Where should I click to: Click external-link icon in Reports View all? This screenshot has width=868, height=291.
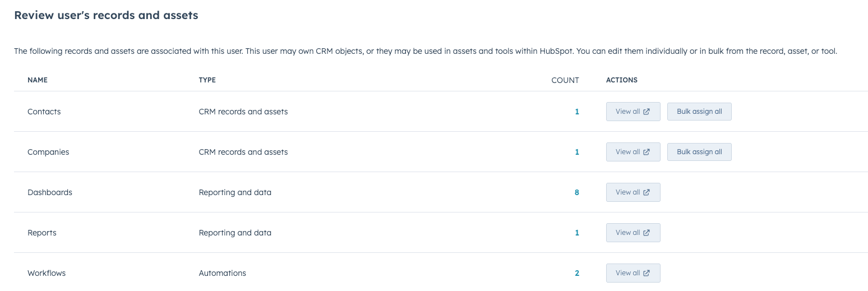click(647, 233)
